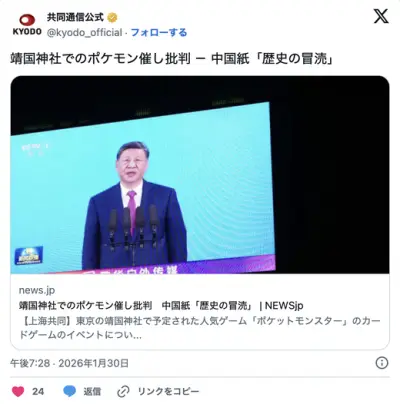Click the chain link copy icon

click(x=123, y=391)
